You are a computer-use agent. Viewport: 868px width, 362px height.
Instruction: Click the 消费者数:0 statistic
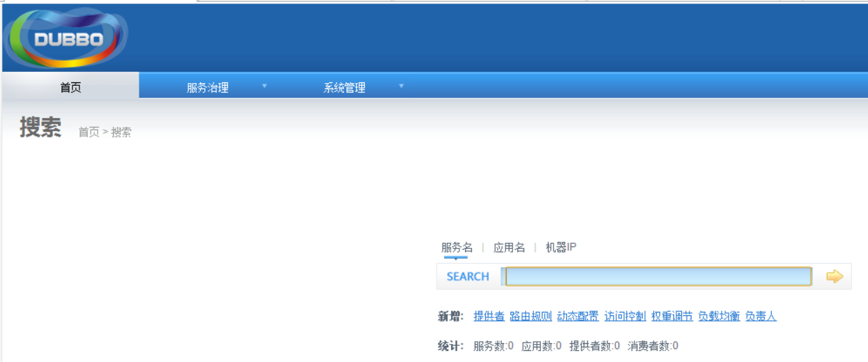(x=653, y=346)
